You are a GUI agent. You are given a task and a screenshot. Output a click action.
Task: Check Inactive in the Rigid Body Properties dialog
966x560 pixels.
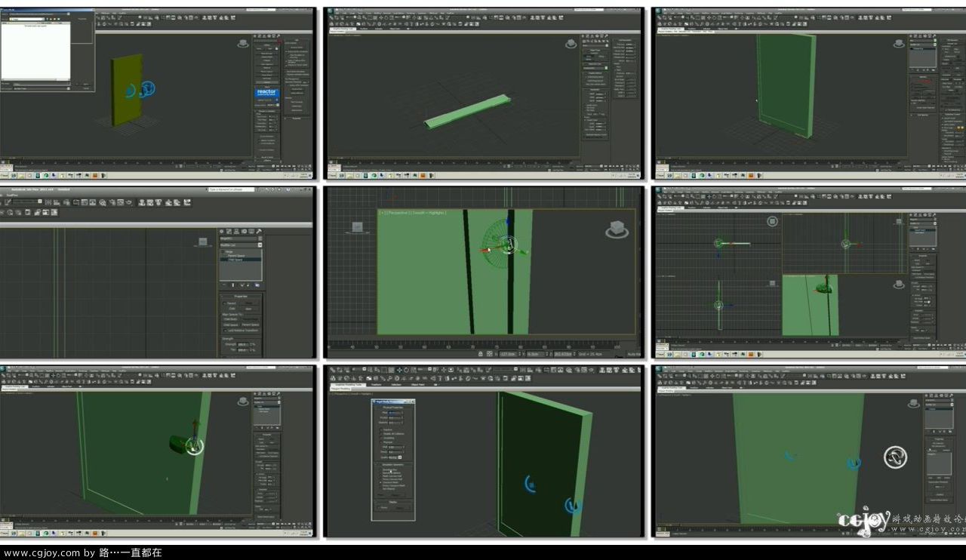pyautogui.click(x=381, y=429)
